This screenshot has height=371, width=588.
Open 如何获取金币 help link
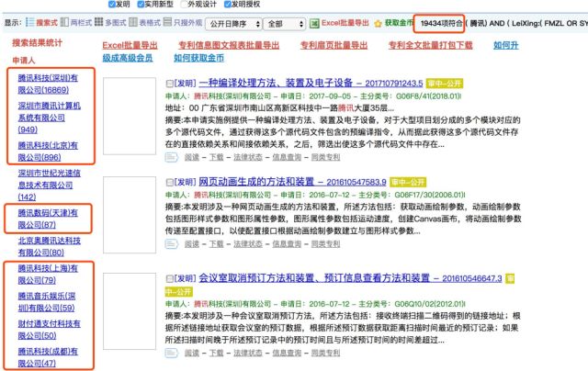[198, 58]
